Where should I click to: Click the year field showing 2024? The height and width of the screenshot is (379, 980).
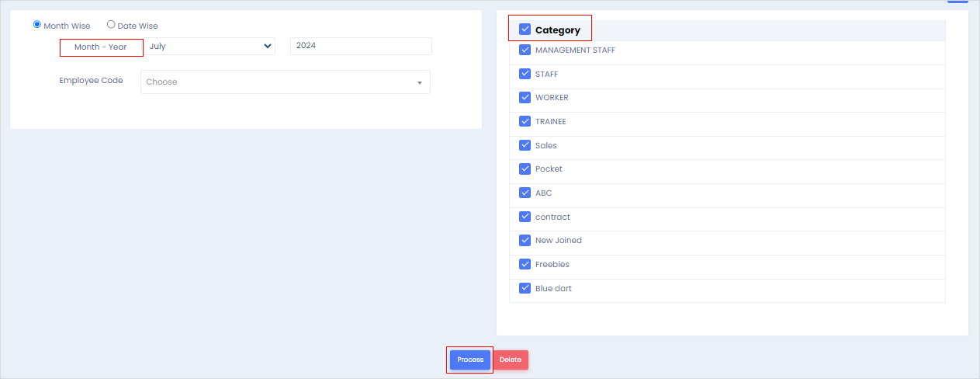tap(360, 47)
